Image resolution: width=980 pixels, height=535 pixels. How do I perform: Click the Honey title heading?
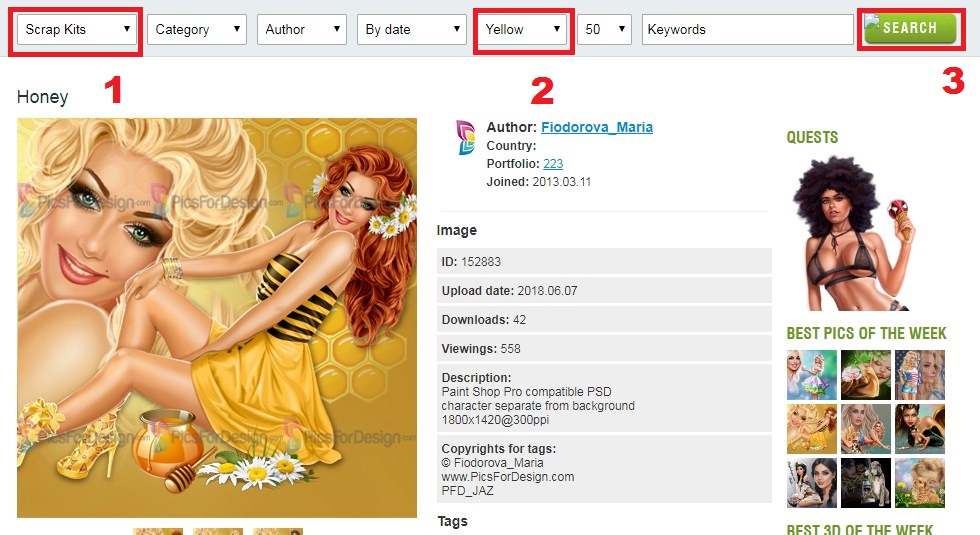point(42,97)
